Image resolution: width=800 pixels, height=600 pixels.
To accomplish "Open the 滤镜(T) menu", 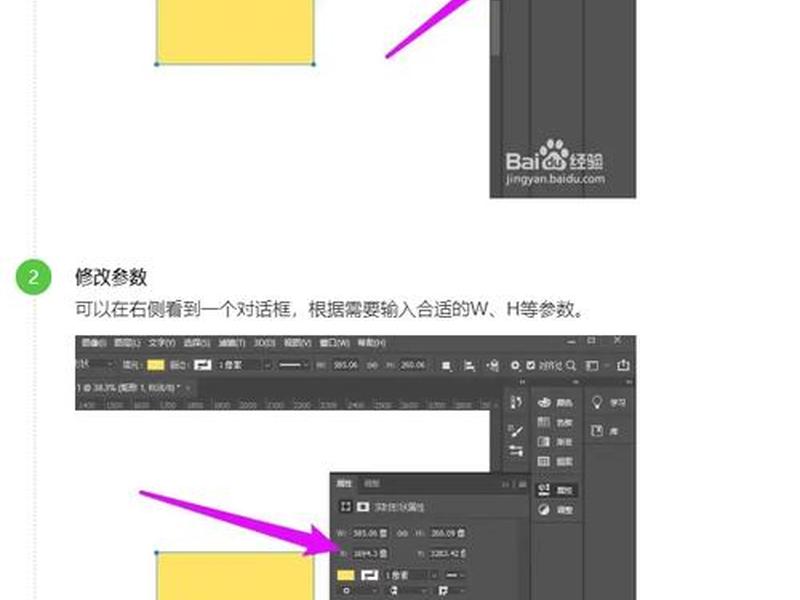I will coord(232,343).
